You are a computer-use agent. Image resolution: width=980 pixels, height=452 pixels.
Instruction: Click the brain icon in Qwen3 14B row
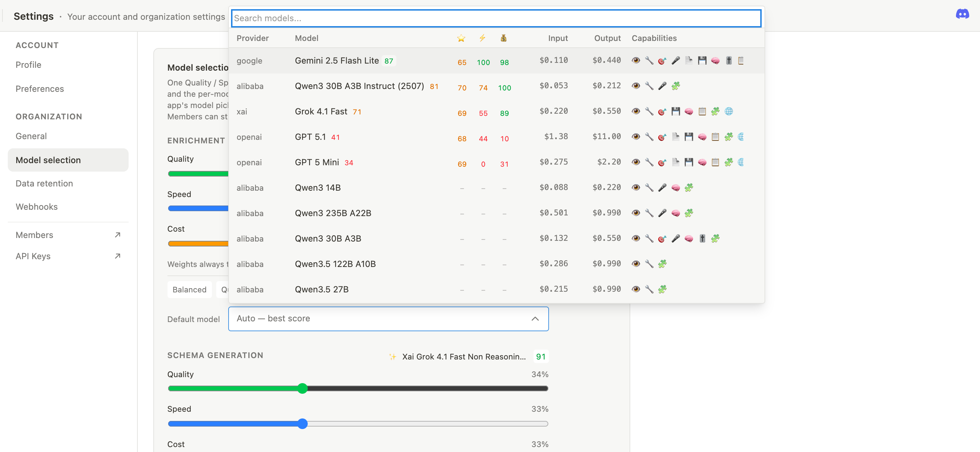676,188
